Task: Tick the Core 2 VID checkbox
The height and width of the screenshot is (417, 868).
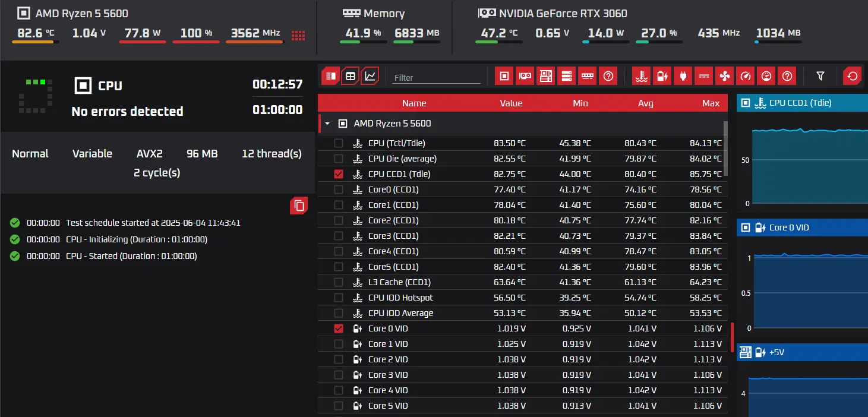Action: 339,359
